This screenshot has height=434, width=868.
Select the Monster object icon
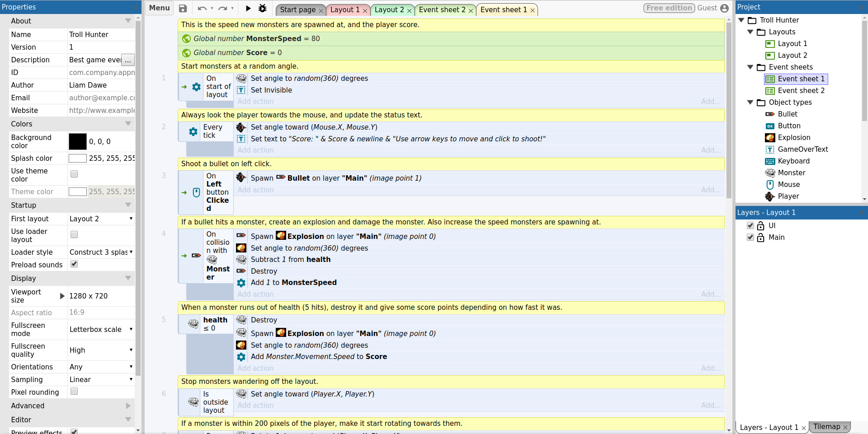770,173
